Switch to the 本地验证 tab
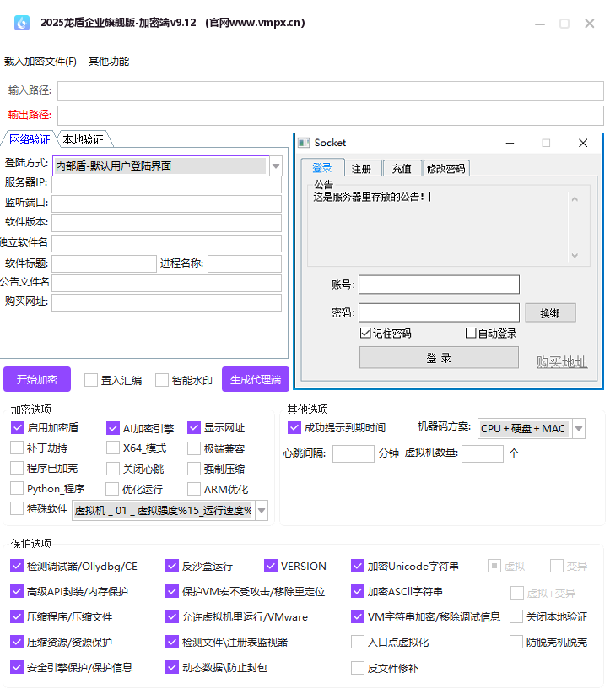The width and height of the screenshot is (610, 700). (x=83, y=139)
